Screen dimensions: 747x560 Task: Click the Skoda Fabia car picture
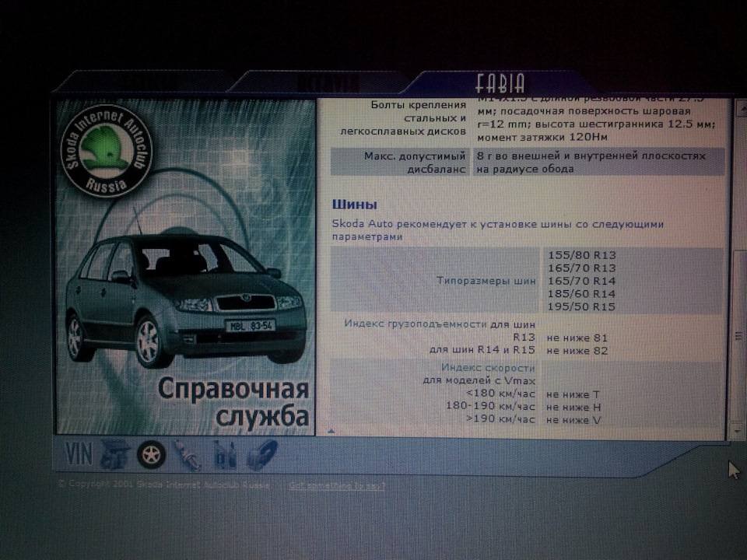pos(186,300)
